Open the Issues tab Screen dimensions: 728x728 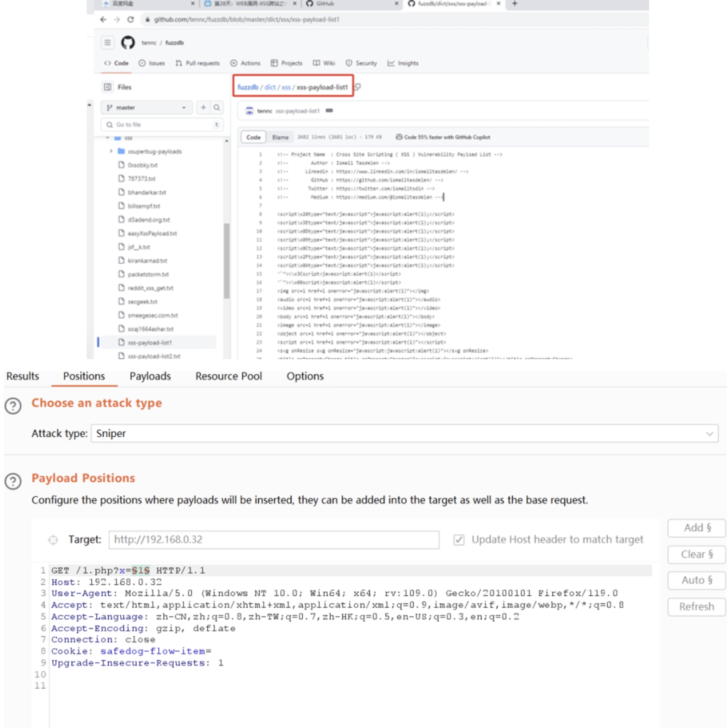pyautogui.click(x=152, y=63)
